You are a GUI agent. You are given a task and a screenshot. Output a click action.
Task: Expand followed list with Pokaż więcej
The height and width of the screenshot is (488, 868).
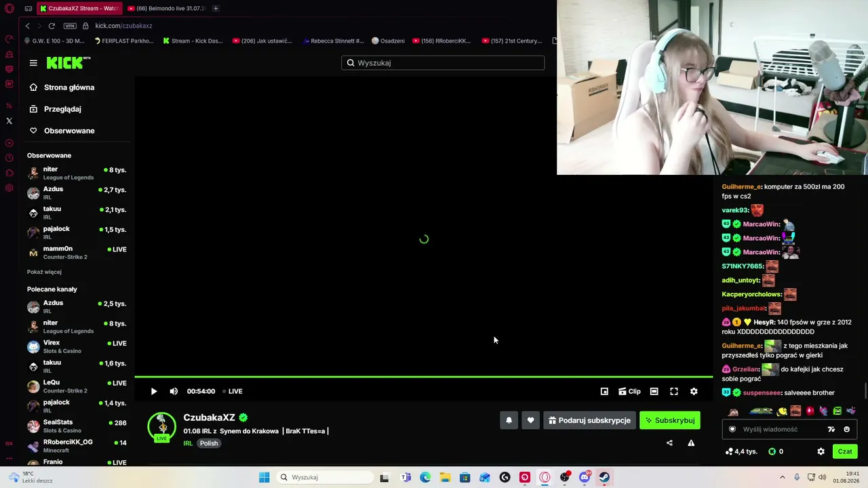pyautogui.click(x=44, y=272)
